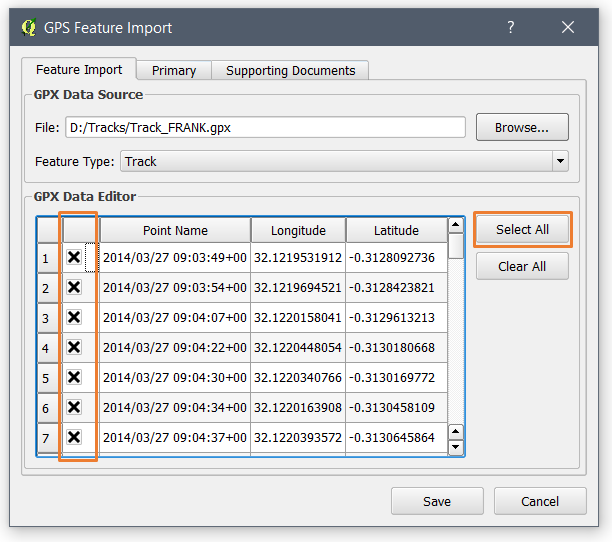Click the GPX file path input field

pyautogui.click(x=265, y=127)
